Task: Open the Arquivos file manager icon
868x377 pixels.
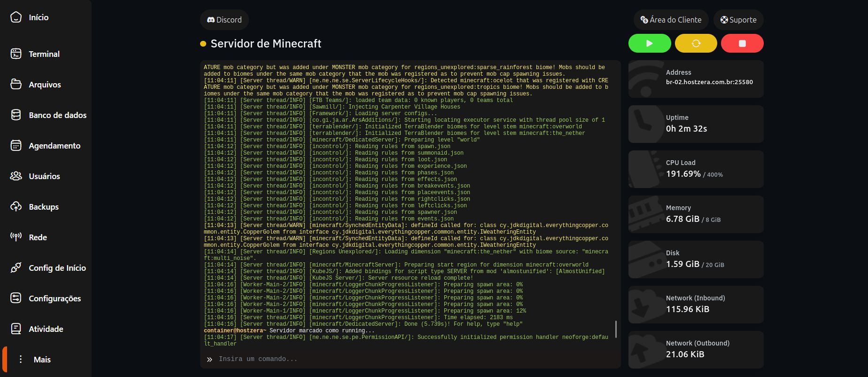Action: point(16,84)
